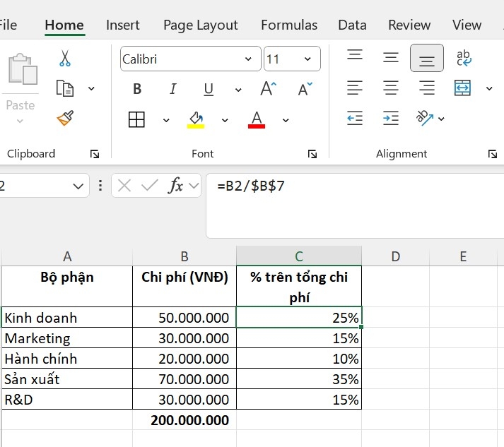Screen dimensions: 504x447
Task: Open Alignment settings dialog launcher
Action: tap(493, 154)
